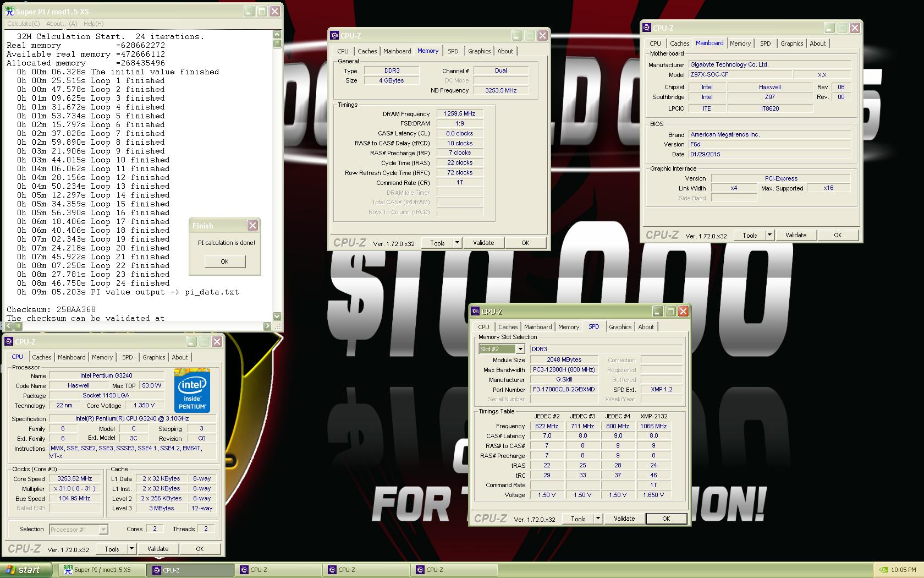The width and height of the screenshot is (924, 578).
Task: Open Help menu in Super PI
Action: [x=94, y=24]
